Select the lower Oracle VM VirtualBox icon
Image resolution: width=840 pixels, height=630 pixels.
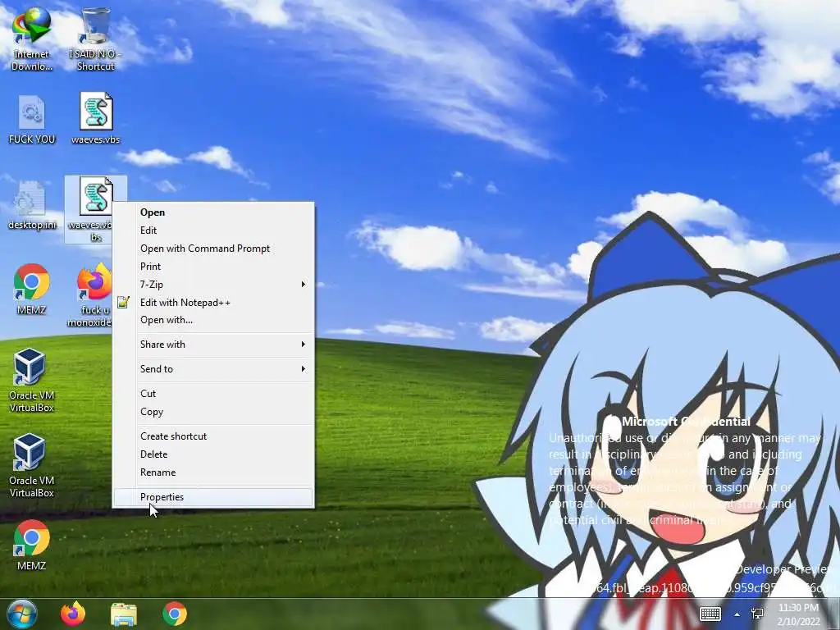tap(31, 465)
